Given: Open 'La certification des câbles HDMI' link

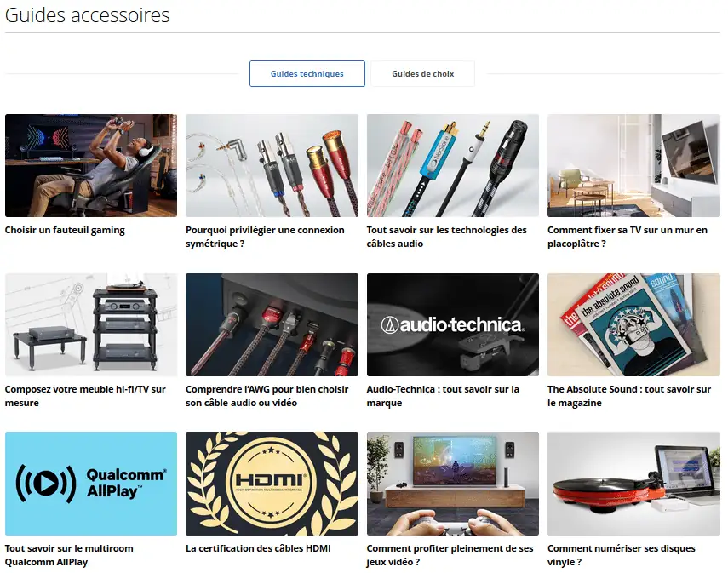Looking at the screenshot, I should pyautogui.click(x=258, y=548).
